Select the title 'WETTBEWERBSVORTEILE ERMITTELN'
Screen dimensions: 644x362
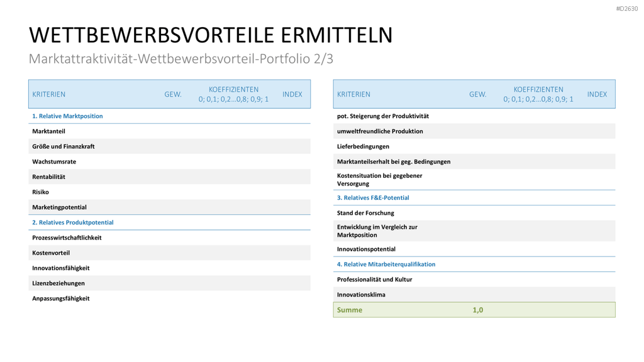(211, 35)
